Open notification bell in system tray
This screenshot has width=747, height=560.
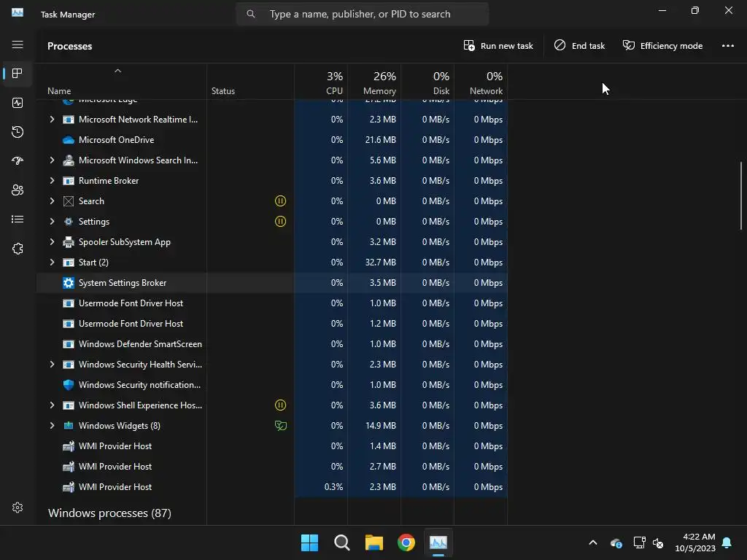pos(727,542)
